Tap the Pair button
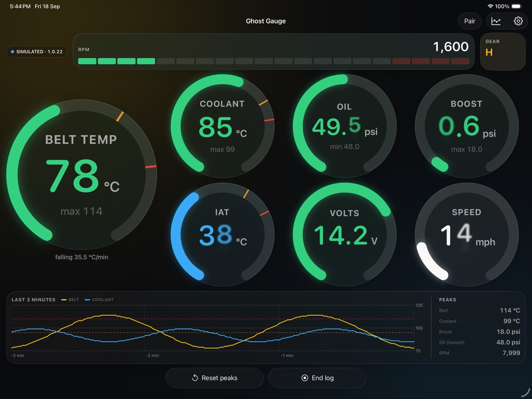Image resolution: width=532 pixels, height=399 pixels. 470,21
